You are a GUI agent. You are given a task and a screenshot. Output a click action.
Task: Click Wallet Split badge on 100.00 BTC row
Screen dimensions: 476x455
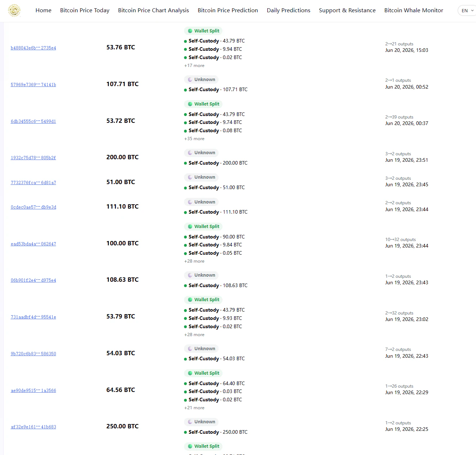pyautogui.click(x=203, y=227)
